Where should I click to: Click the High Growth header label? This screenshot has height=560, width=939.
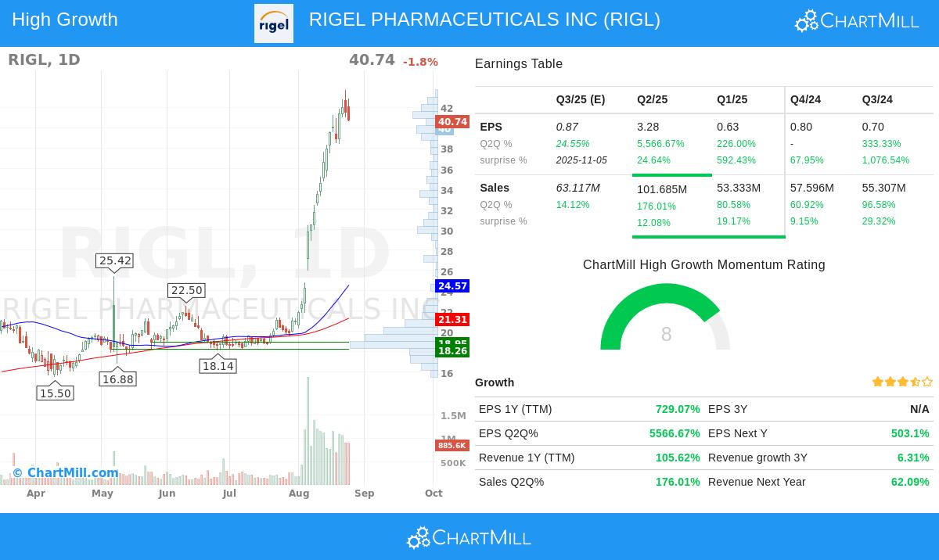(65, 20)
